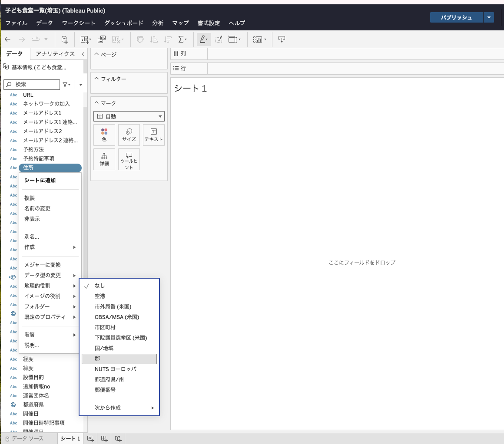Image resolution: width=504 pixels, height=444 pixels.
Task: Click the Show Me chart cards icon
Action: [x=259, y=39]
